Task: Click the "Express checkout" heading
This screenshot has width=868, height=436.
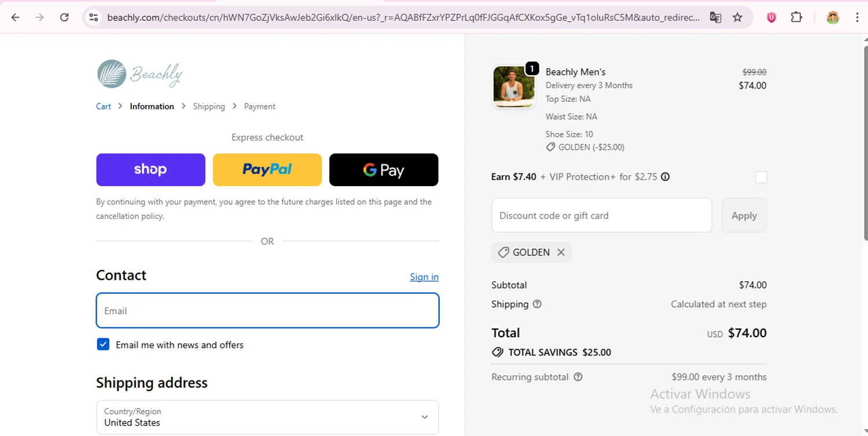Action: point(267,137)
